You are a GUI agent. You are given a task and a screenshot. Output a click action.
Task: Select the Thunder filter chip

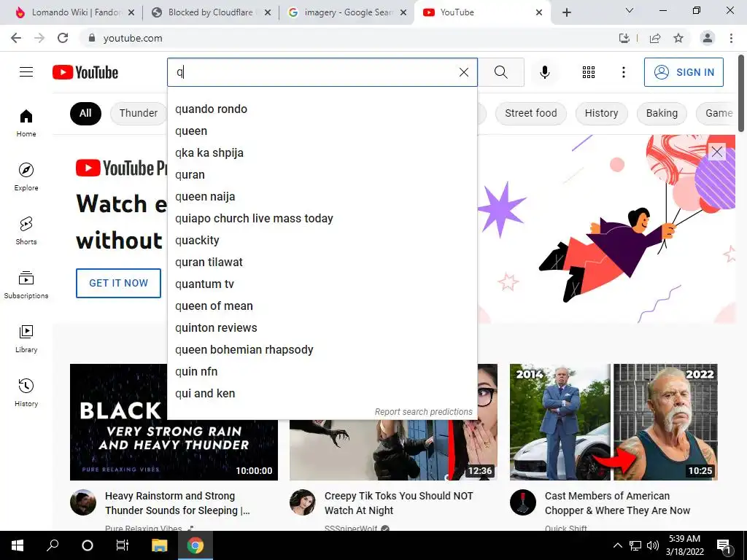(x=138, y=113)
